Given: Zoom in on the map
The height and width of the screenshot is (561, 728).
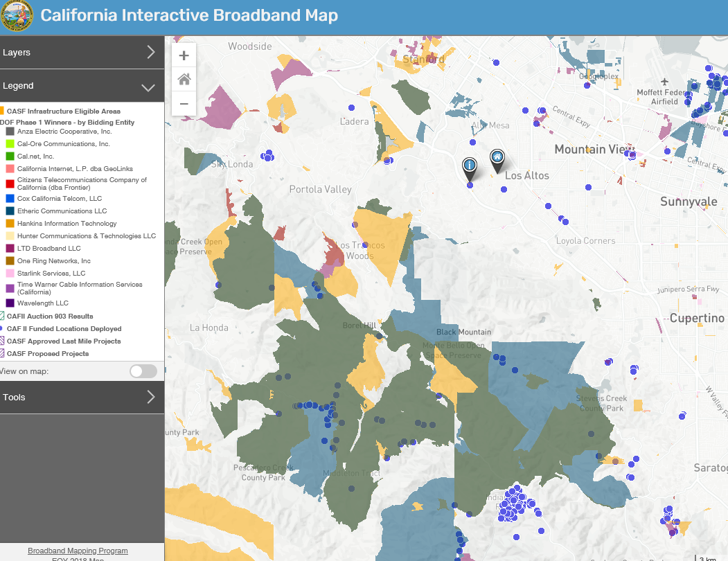Looking at the screenshot, I should coord(184,55).
